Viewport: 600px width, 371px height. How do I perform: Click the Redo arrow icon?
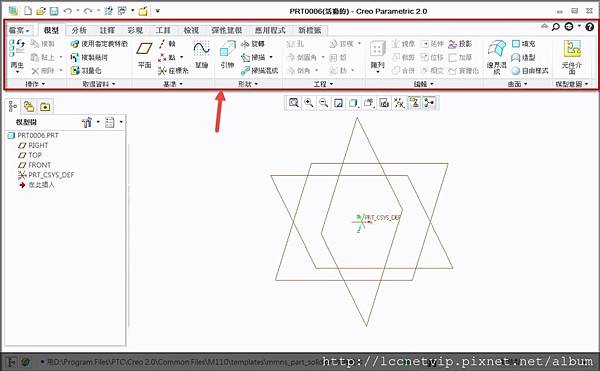88,11
